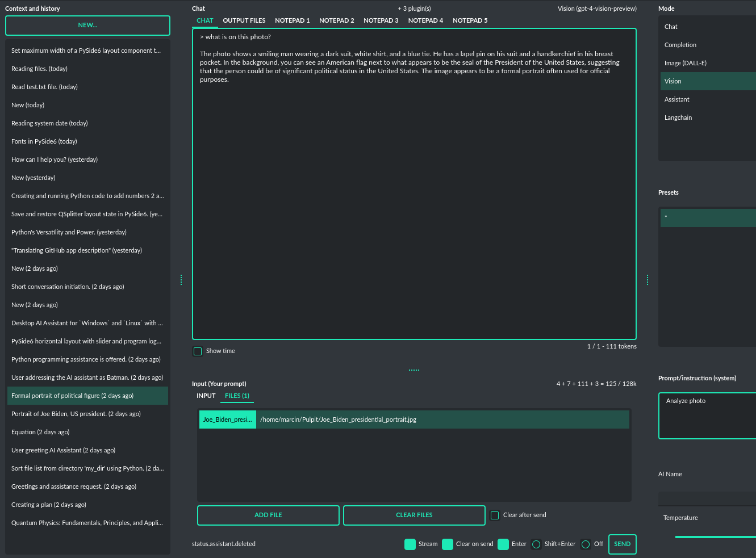Screen dimensions: 756x558
Task: Click the system prompt field with Analyze photo
Action: click(707, 416)
